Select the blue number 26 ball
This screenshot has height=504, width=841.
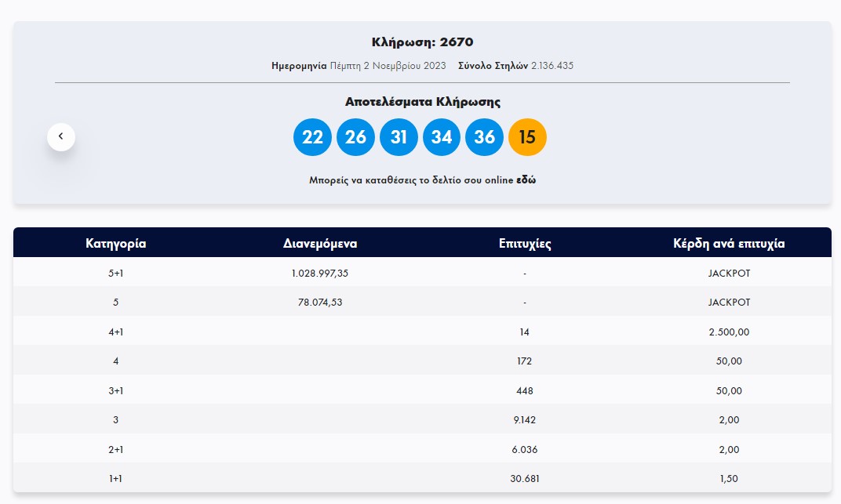[x=355, y=137]
